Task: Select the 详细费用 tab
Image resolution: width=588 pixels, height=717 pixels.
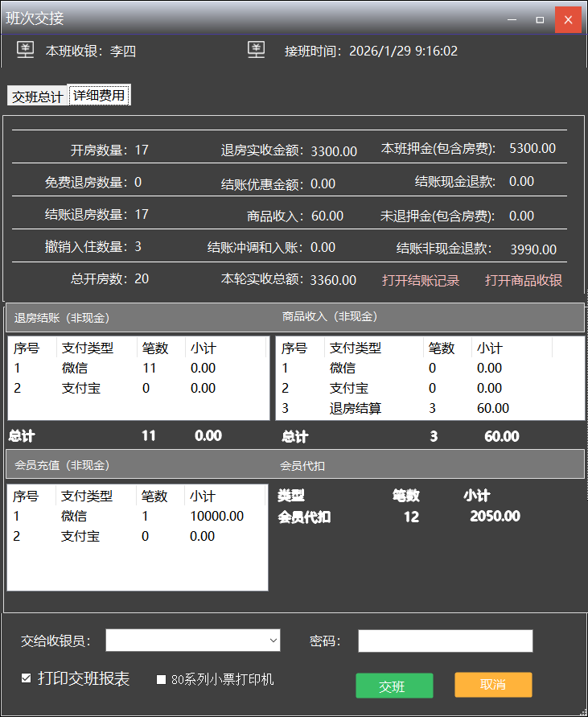Action: click(x=99, y=96)
